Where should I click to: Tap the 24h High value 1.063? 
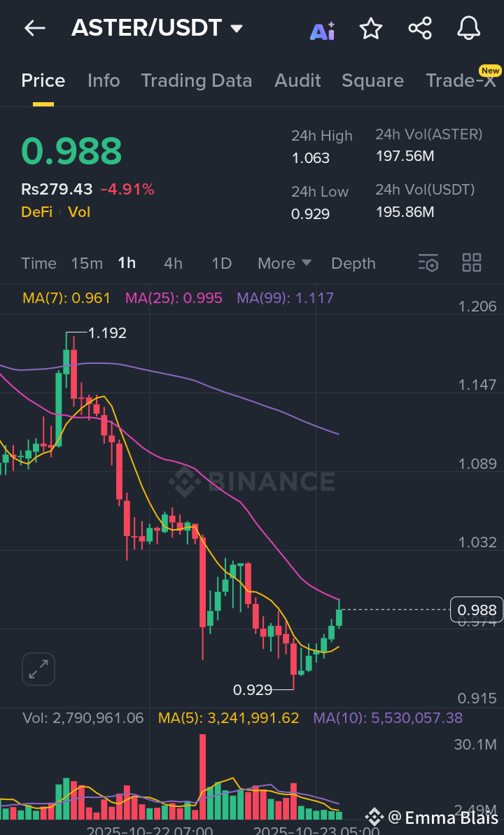[x=311, y=158]
